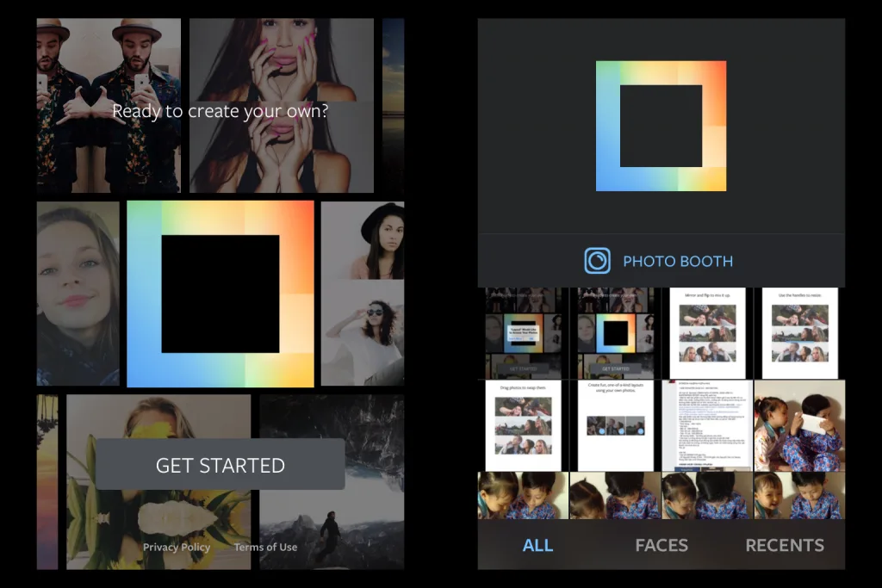Viewport: 882px width, 588px height.
Task: Tap the GET STARTED button
Action: pyautogui.click(x=220, y=464)
